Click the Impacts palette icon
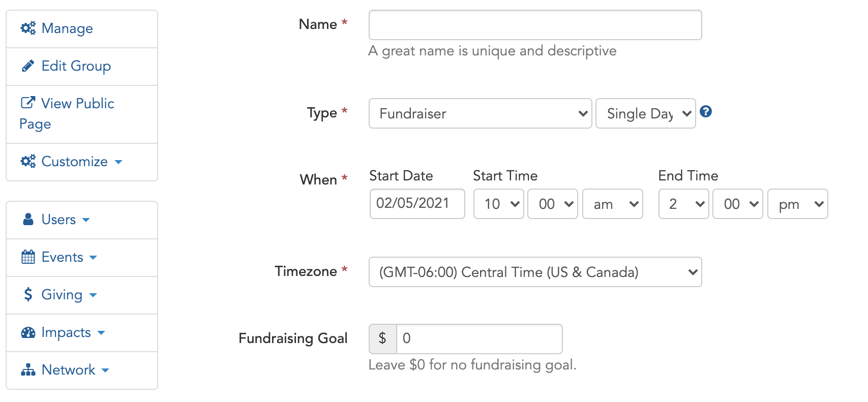This screenshot has height=402, width=868. tap(28, 332)
